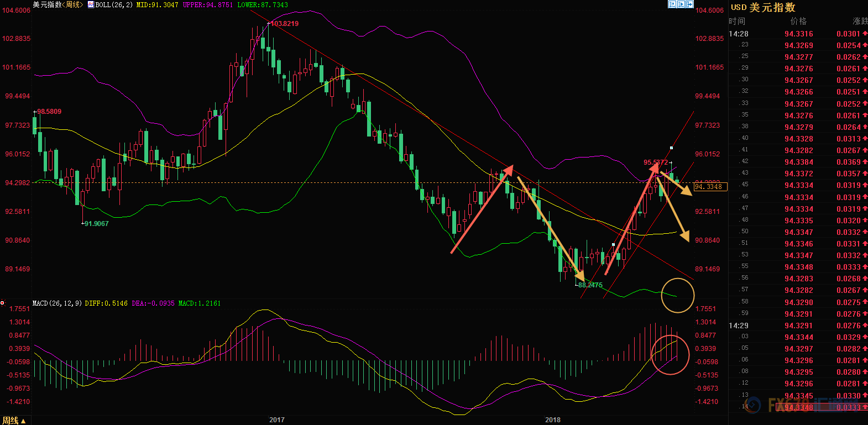Click price 94.3316 in the tick list

[x=799, y=34]
